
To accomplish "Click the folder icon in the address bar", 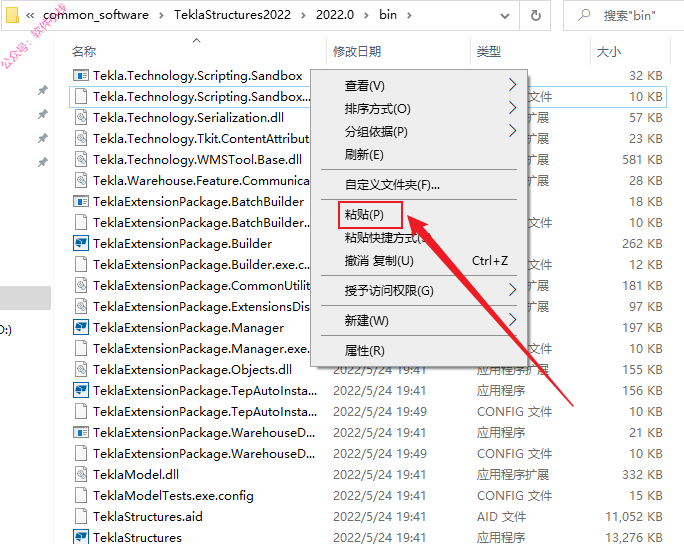I will click(x=12, y=14).
